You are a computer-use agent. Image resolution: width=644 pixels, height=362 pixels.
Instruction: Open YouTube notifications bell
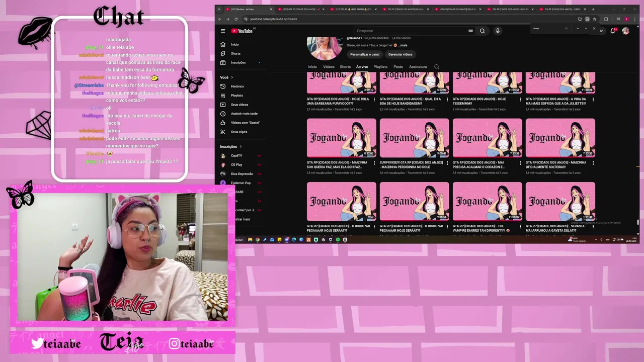613,31
